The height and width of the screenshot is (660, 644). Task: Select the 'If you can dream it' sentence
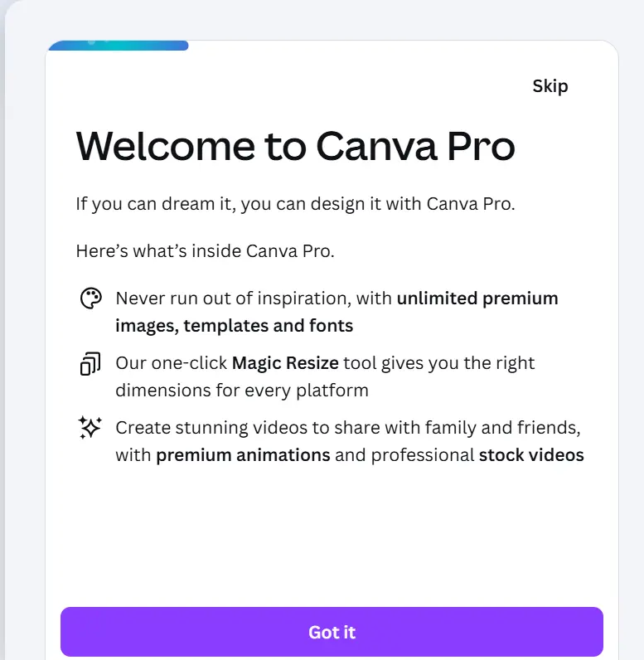click(x=295, y=204)
